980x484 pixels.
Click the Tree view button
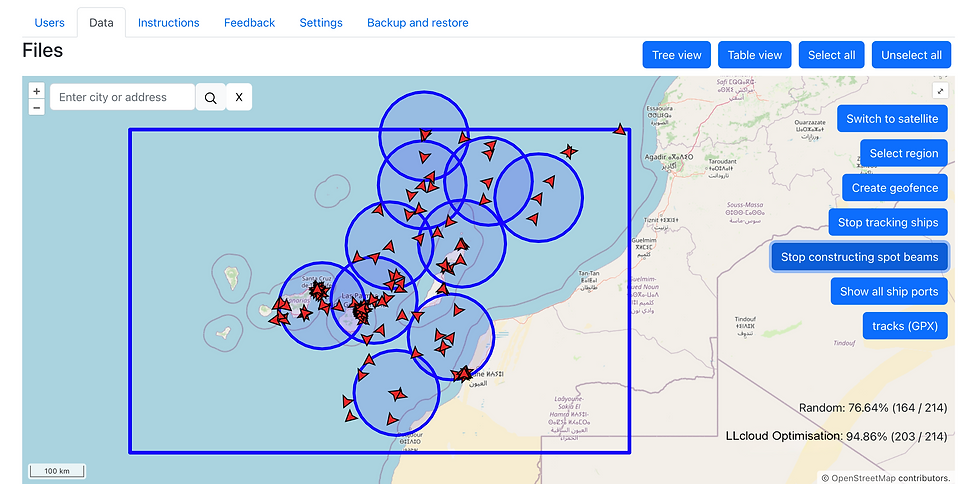pyautogui.click(x=677, y=55)
